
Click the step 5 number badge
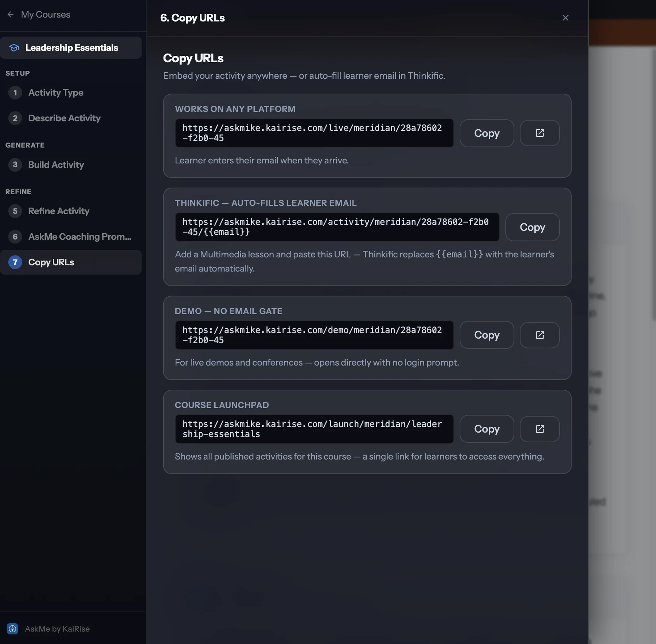(x=15, y=211)
